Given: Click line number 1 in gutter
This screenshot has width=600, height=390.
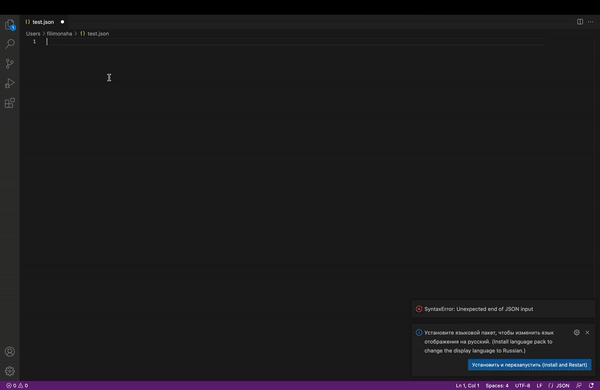Looking at the screenshot, I should click(34, 41).
